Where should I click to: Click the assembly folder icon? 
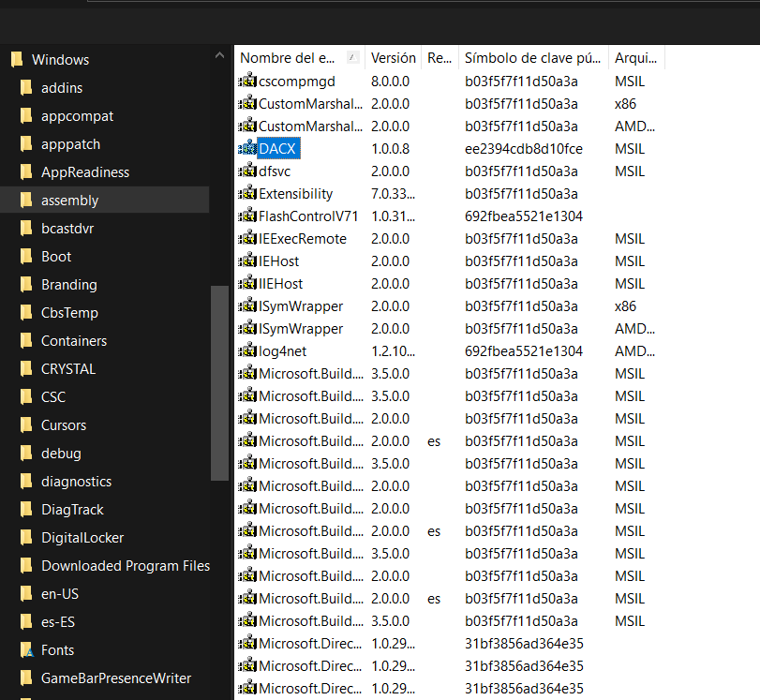click(x=26, y=201)
